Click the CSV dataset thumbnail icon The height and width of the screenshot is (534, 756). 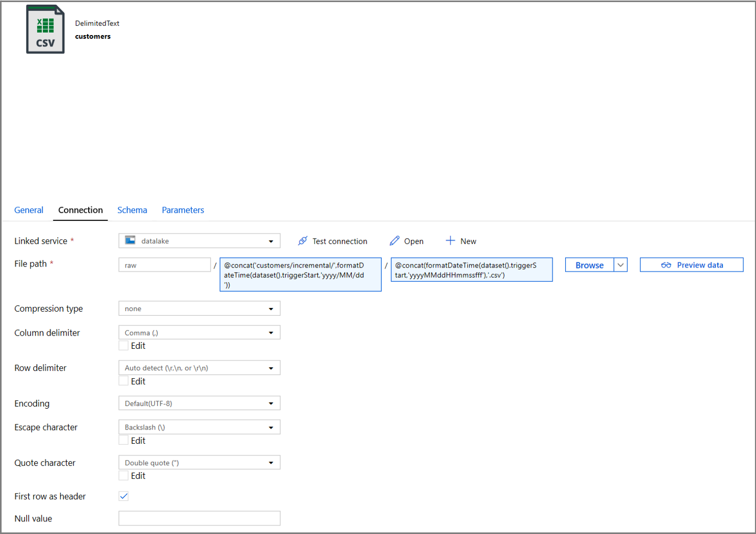[45, 29]
